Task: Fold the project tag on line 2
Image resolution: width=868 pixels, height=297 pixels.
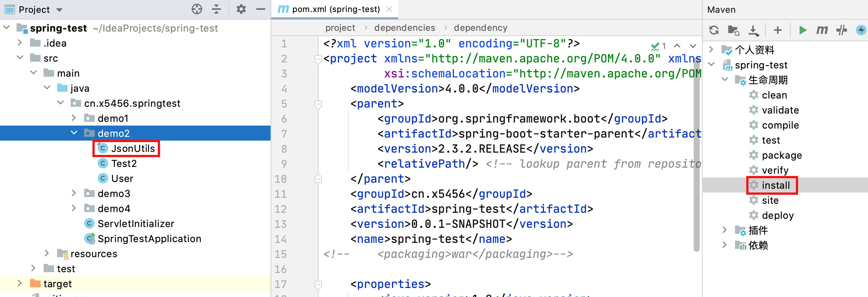Action: tap(318, 59)
